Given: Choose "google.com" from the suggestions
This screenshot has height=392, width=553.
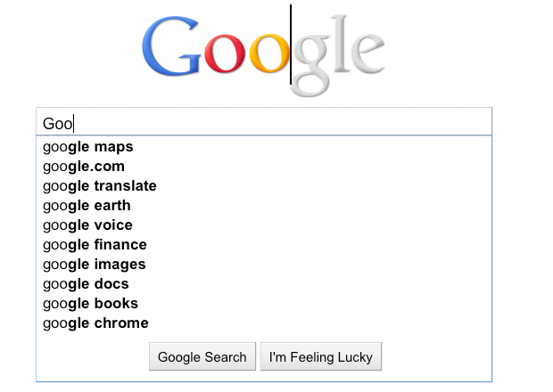Looking at the screenshot, I should pyautogui.click(x=84, y=167).
